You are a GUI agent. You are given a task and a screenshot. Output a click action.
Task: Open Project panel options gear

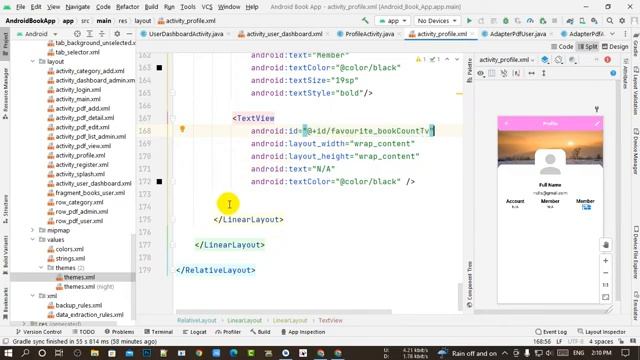(117, 34)
